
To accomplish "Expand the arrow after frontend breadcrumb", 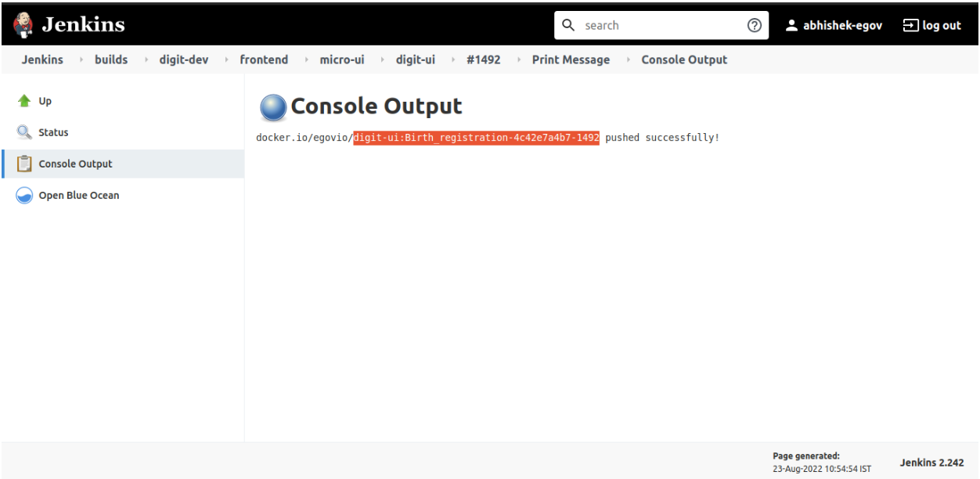I will (306, 60).
